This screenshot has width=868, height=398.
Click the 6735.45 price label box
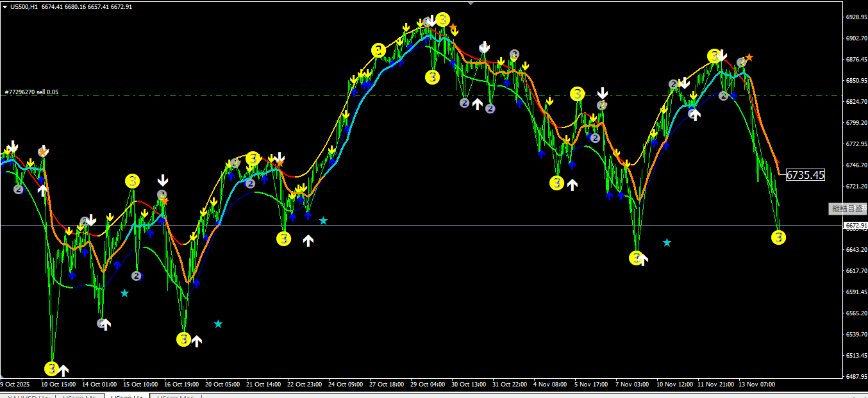pos(805,175)
